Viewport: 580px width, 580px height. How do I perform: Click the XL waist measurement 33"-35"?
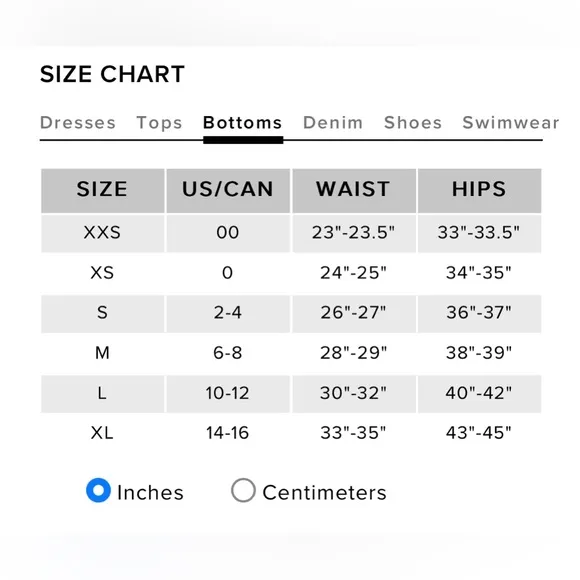point(353,433)
